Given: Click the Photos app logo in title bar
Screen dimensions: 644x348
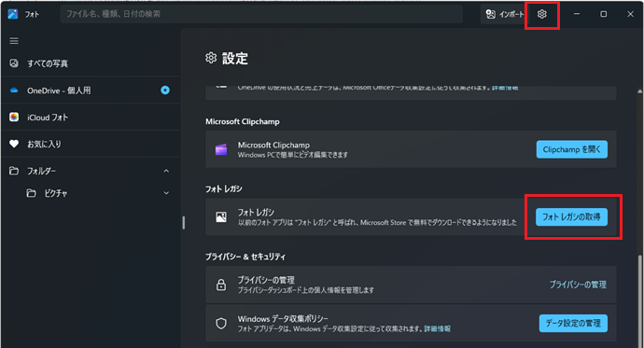Looking at the screenshot, I should [x=13, y=14].
